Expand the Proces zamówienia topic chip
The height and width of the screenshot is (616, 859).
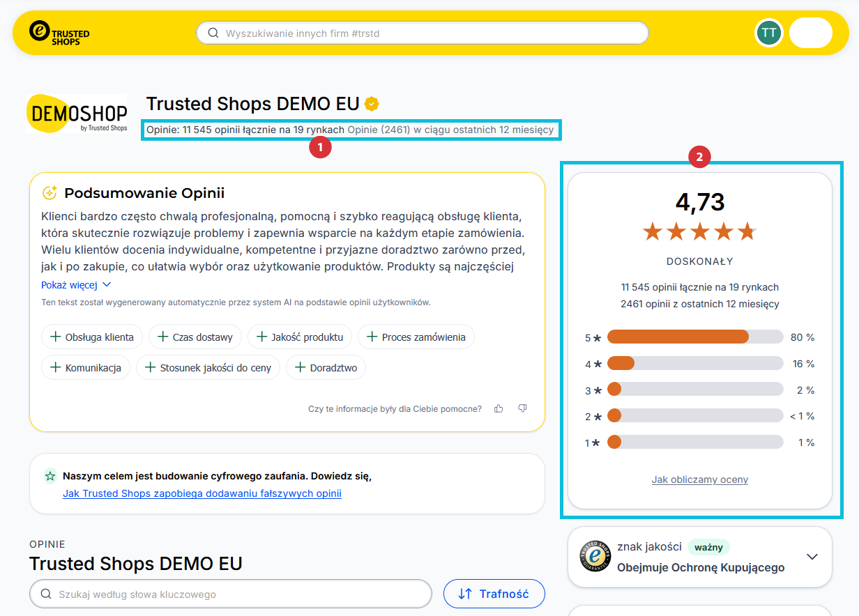pyautogui.click(x=416, y=337)
